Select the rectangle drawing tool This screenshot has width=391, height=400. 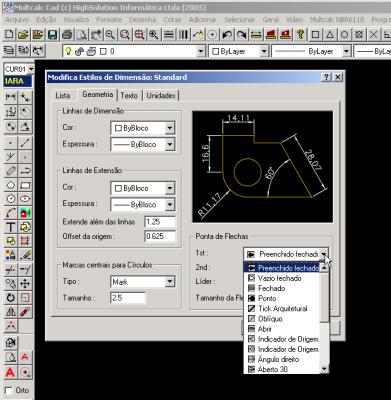(25, 185)
